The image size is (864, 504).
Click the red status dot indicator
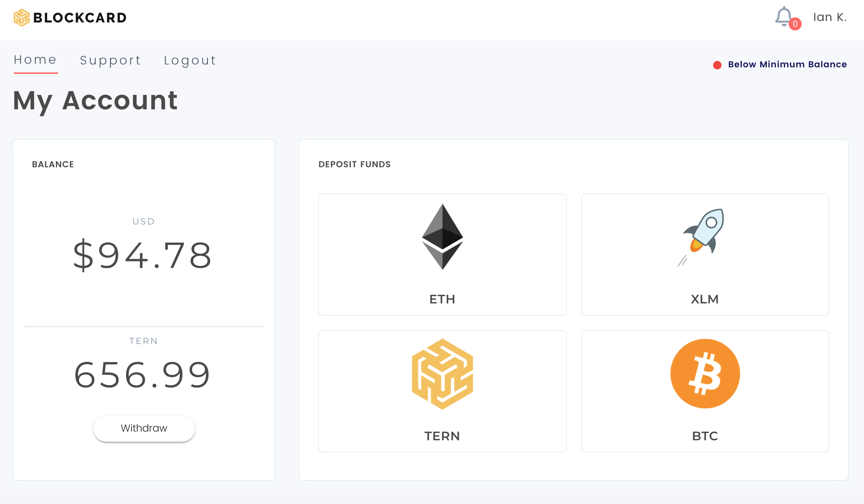point(717,65)
